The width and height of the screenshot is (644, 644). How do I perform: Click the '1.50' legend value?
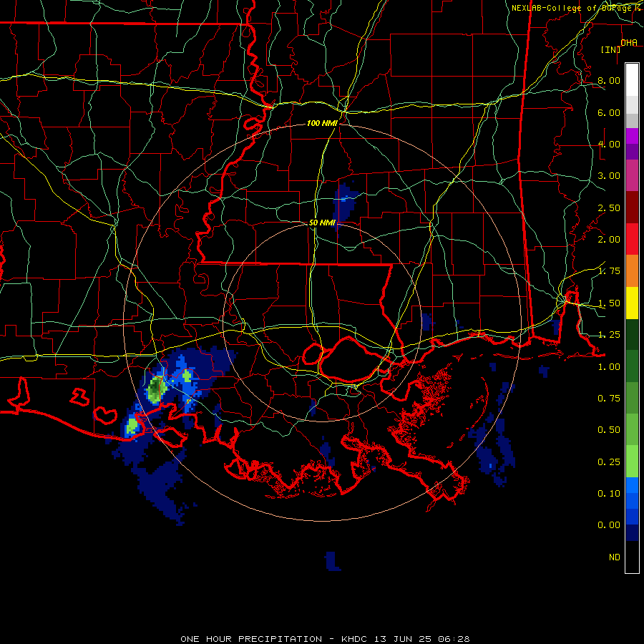pyautogui.click(x=609, y=303)
